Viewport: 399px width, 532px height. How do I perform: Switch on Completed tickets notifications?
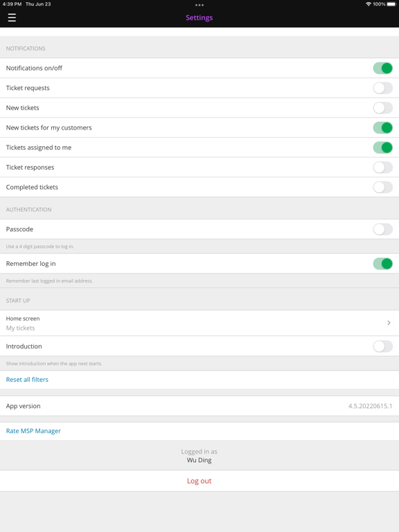pos(382,187)
